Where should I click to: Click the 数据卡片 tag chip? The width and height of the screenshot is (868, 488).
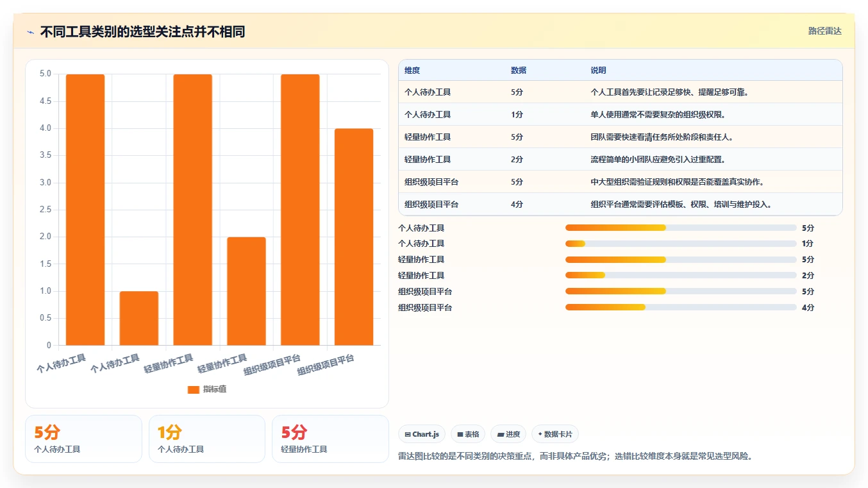click(x=555, y=434)
